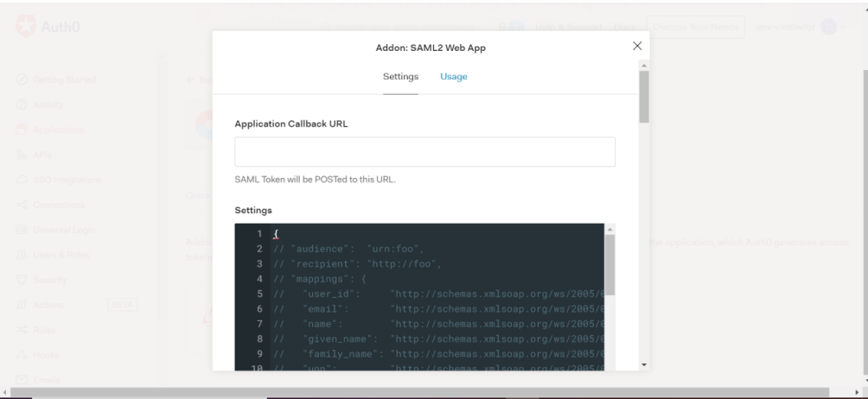Click the Discuss Your Needs button
Viewport: 868px width, 399px height.
pyautogui.click(x=695, y=27)
